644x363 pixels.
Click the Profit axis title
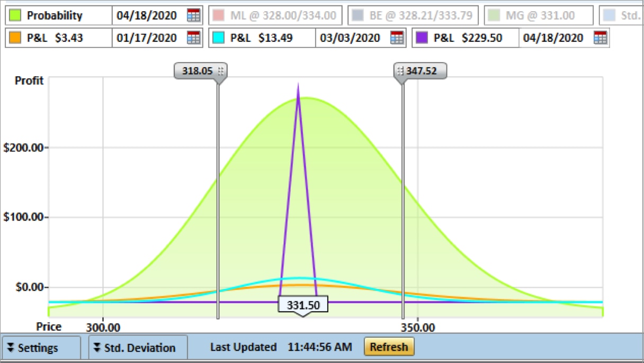tap(29, 81)
